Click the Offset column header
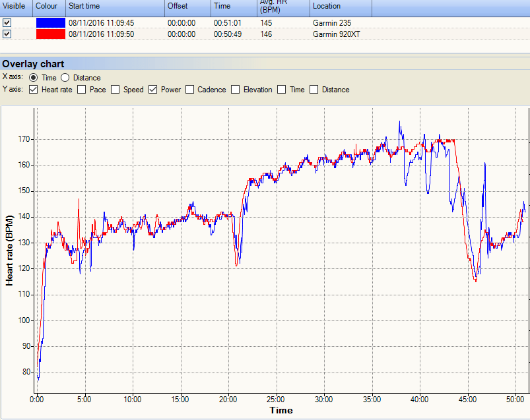 (188, 7)
